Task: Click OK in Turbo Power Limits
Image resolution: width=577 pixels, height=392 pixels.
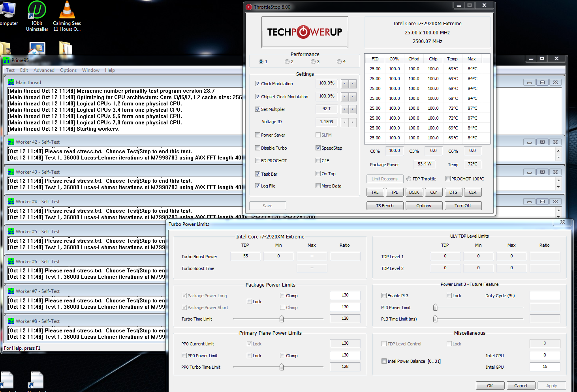Action: [x=490, y=386]
